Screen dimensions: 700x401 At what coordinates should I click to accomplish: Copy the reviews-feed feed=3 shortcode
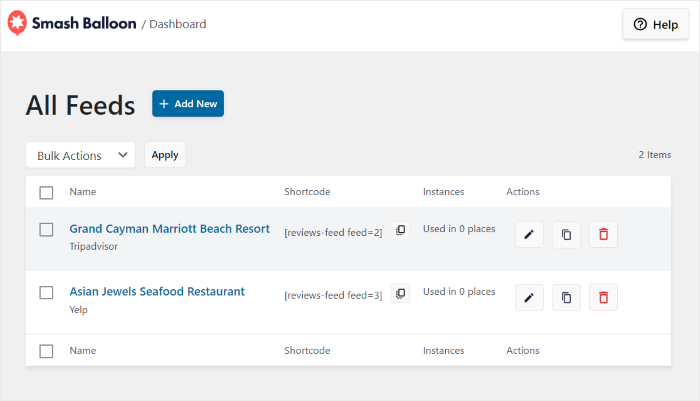[400, 294]
